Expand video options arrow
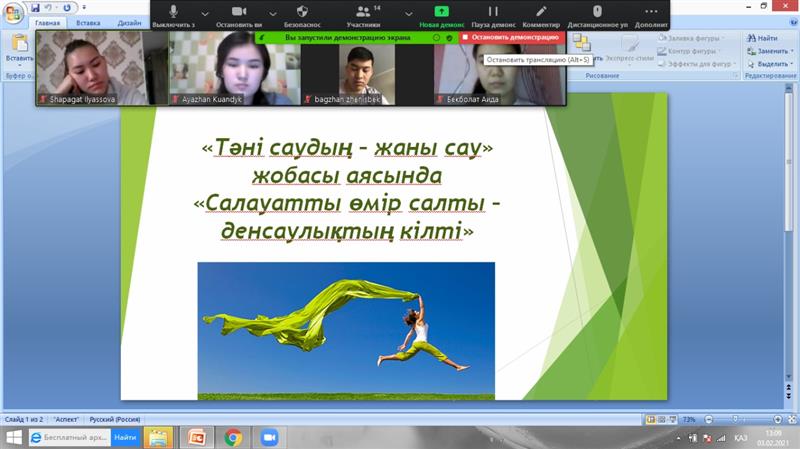 (266, 13)
